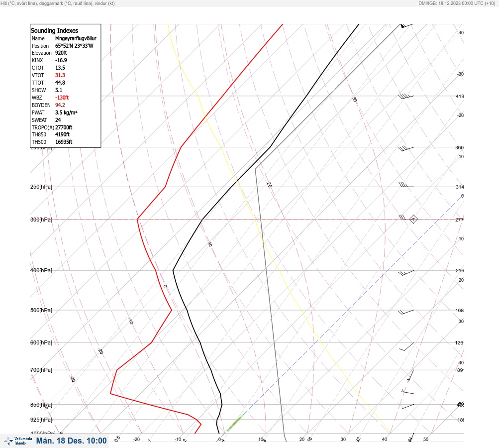Click the -40 temperature label at top right
This screenshot has width=499, height=448.
[461, 32]
